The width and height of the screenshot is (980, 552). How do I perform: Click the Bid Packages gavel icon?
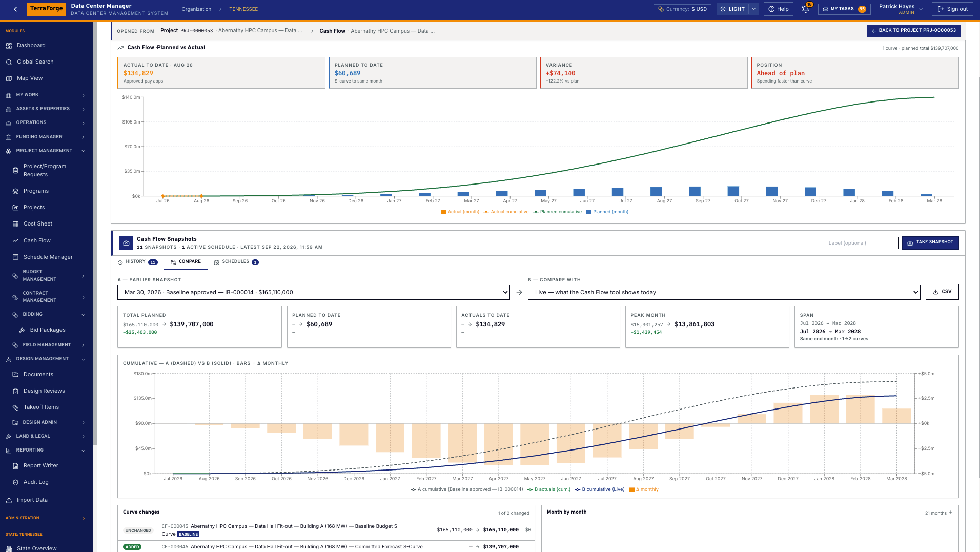(22, 330)
